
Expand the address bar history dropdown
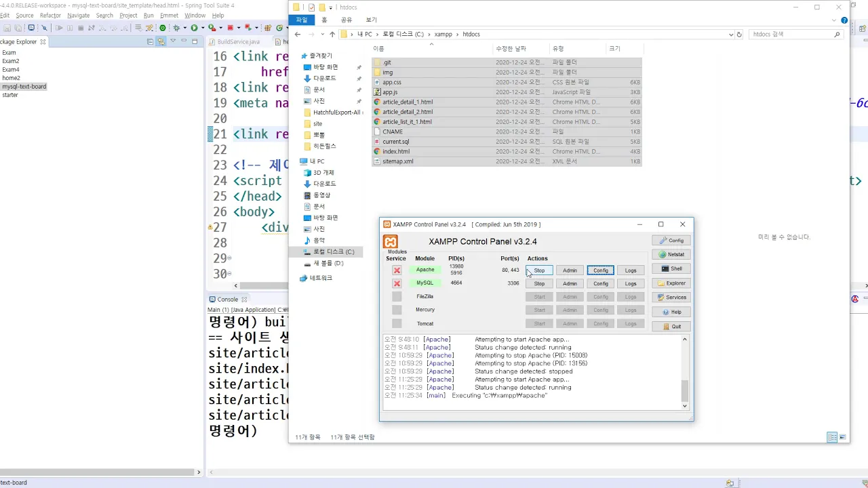click(731, 34)
